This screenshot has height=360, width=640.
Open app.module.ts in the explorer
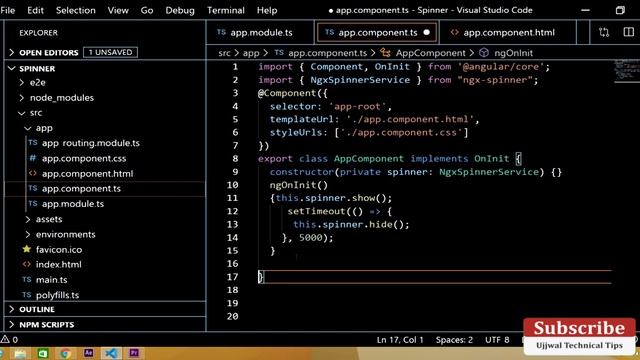(73, 204)
